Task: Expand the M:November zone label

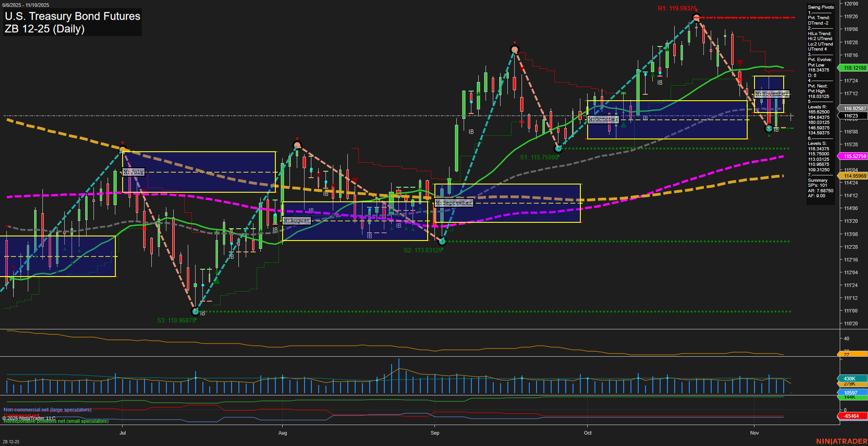Action: 772,94
